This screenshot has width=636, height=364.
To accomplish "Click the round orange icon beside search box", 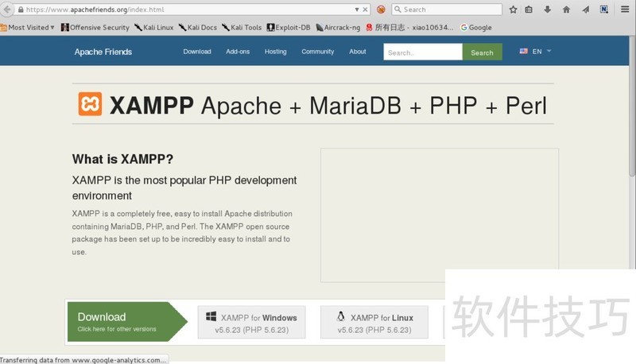I will click(381, 10).
